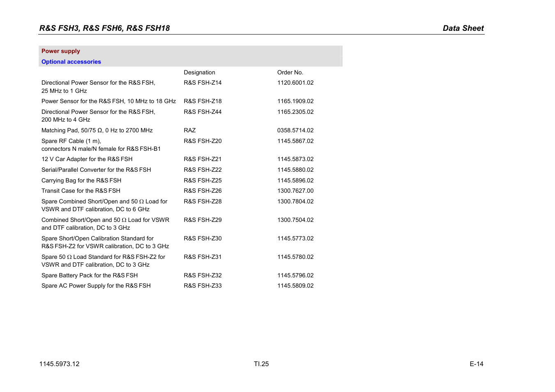Click 'Power Sensor for the R&S FSH, 10 MHz to 18 GHz'
The image size is (555, 392).
pyautogui.click(x=108, y=101)
